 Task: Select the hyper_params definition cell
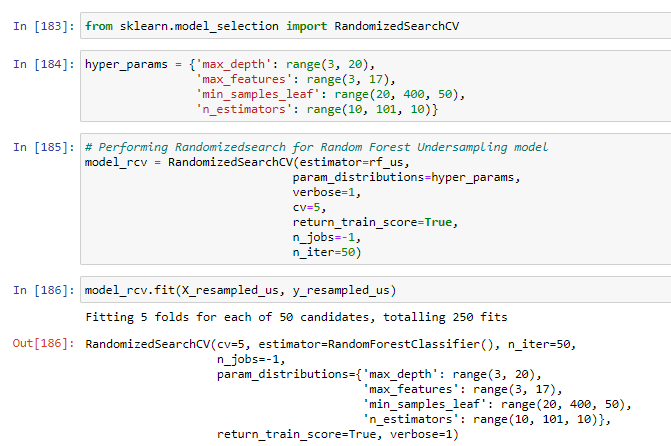pyautogui.click(x=376, y=86)
